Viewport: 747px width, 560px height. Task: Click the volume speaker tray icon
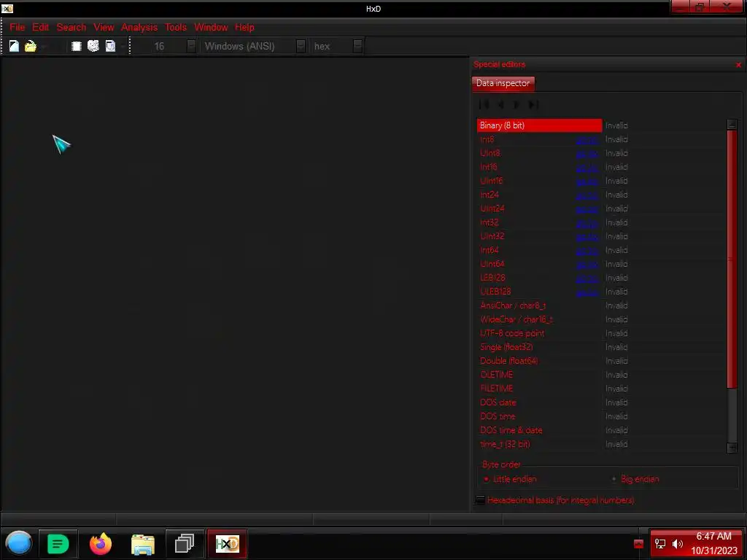pos(678,544)
